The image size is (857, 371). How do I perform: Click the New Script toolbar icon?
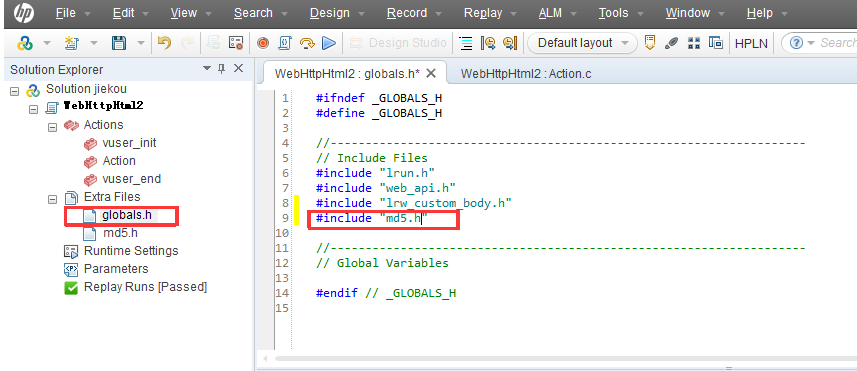pos(71,43)
